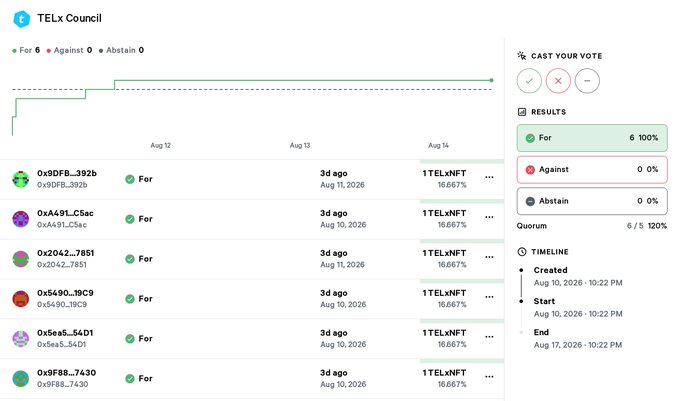Screen dimensions: 680x401
Task: Click the TELx Council logo icon
Action: pyautogui.click(x=21, y=19)
